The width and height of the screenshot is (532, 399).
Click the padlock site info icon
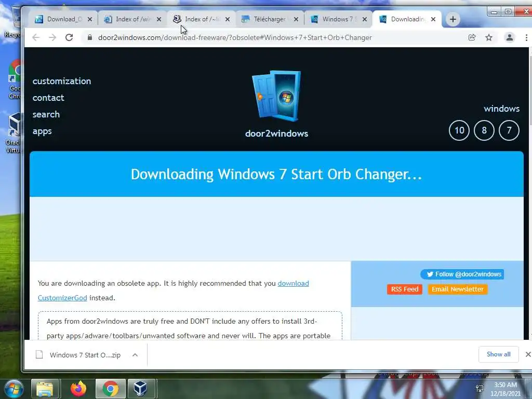coord(89,37)
